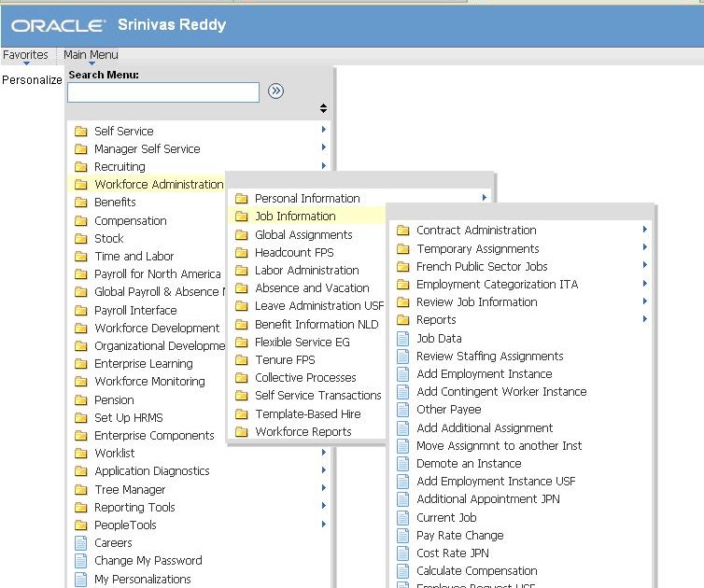704x588 pixels.
Task: Click the menu sort order arrows
Action: click(x=323, y=109)
